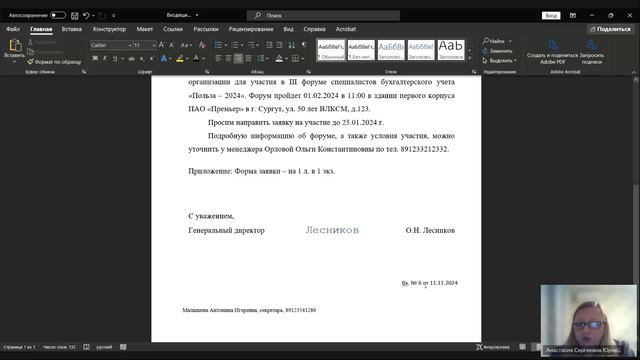Click the bulleted list icon
Screen dimensions: 640x360
(x=218, y=45)
